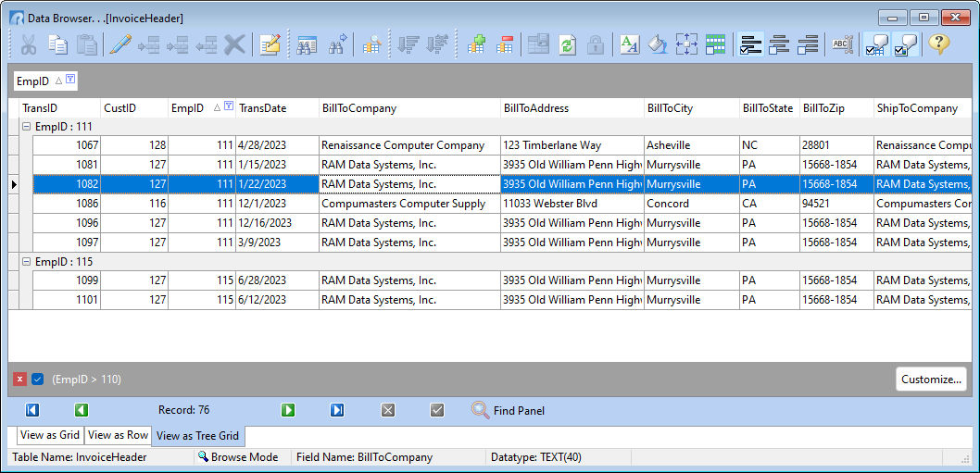Go to next record with green arrow
Image resolution: width=980 pixels, height=473 pixels.
click(287, 410)
